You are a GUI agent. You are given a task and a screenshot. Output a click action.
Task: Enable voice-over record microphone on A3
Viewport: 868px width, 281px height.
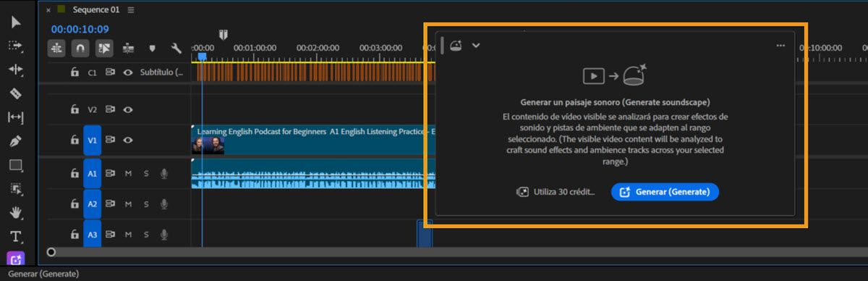pyautogui.click(x=164, y=235)
